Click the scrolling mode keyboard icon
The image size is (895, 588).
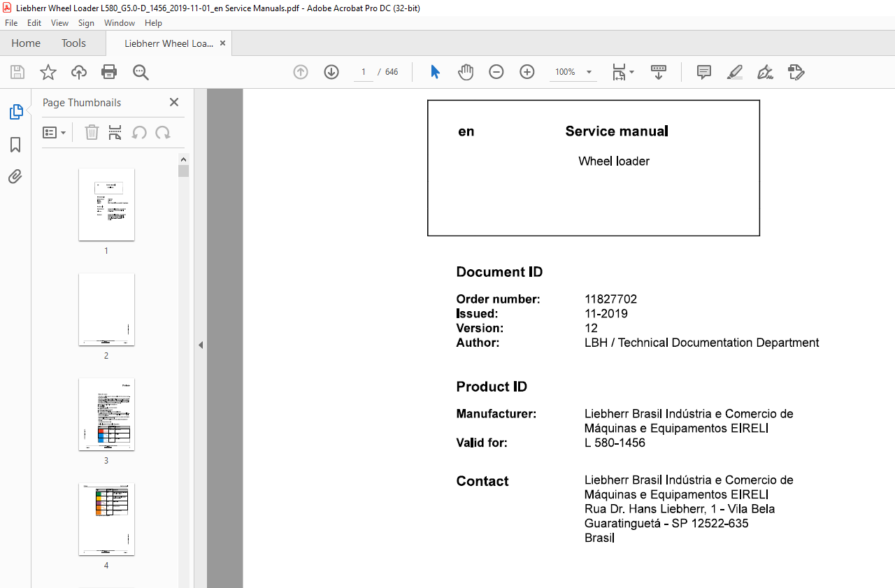659,72
